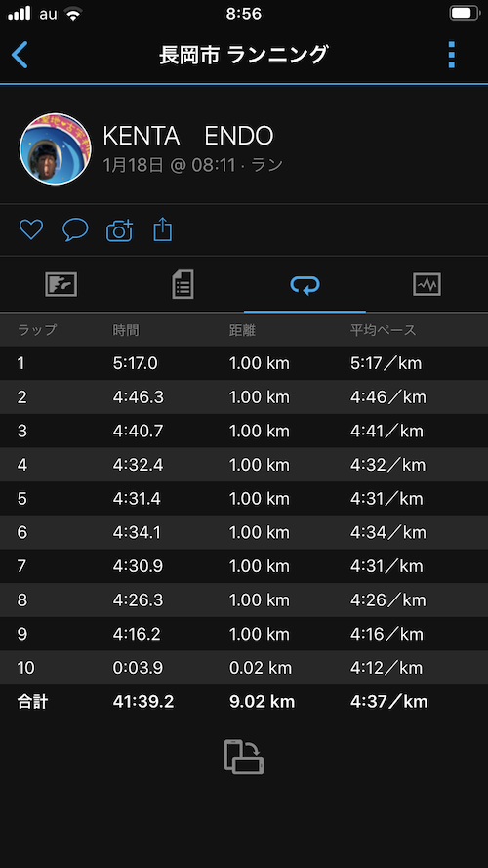Image resolution: width=488 pixels, height=868 pixels.
Task: Go back with the blue chevron arrow
Action: pos(20,55)
